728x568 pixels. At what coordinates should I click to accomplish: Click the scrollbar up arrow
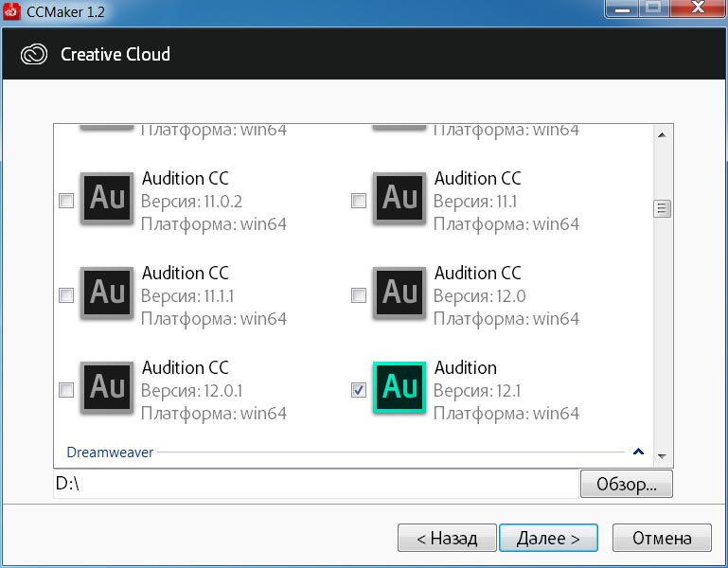click(x=662, y=135)
